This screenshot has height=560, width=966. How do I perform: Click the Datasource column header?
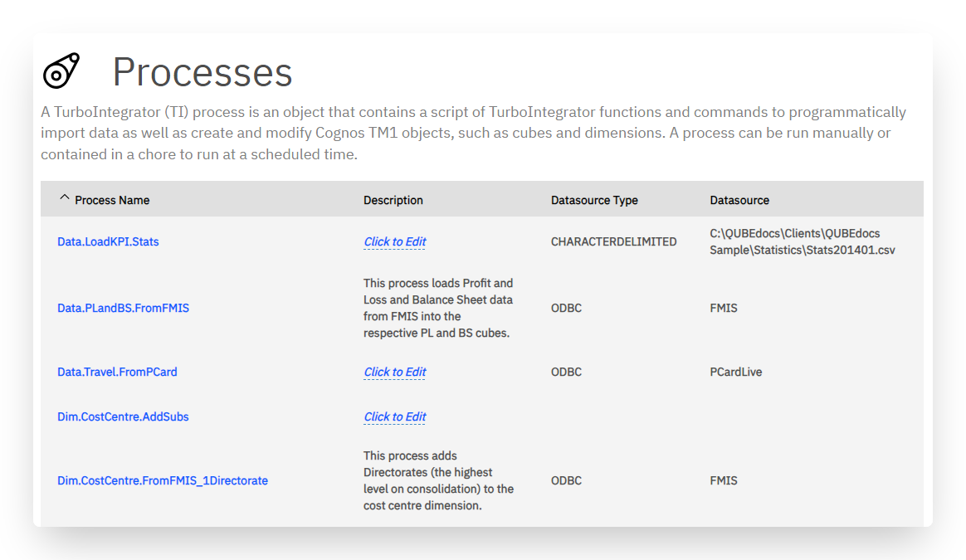pyautogui.click(x=739, y=200)
